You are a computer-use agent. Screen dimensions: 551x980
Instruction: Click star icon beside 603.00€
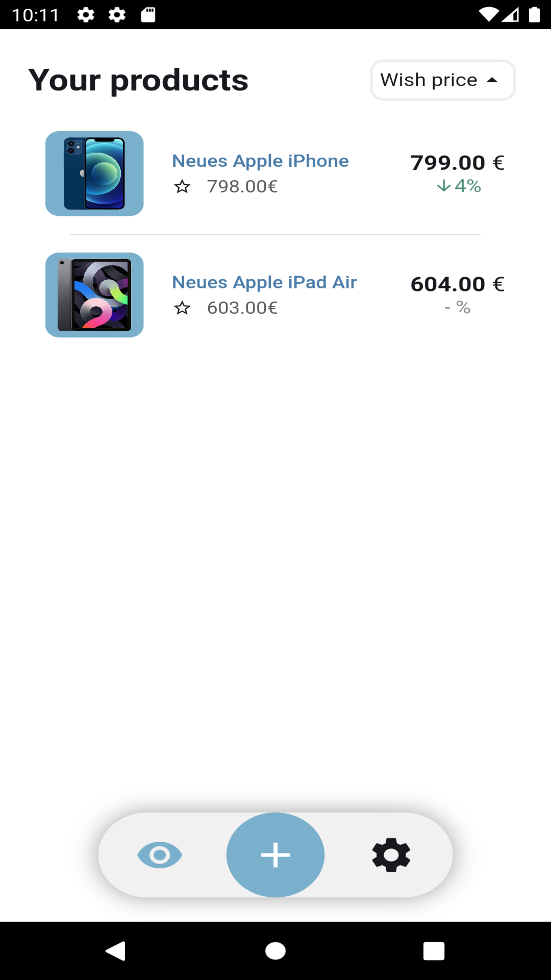[x=182, y=308]
